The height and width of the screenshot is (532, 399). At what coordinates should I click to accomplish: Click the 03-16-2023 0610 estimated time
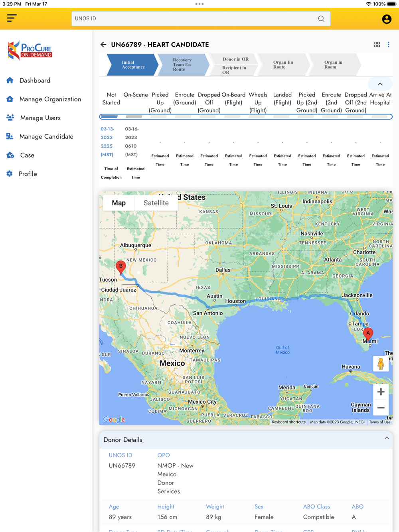point(132,142)
